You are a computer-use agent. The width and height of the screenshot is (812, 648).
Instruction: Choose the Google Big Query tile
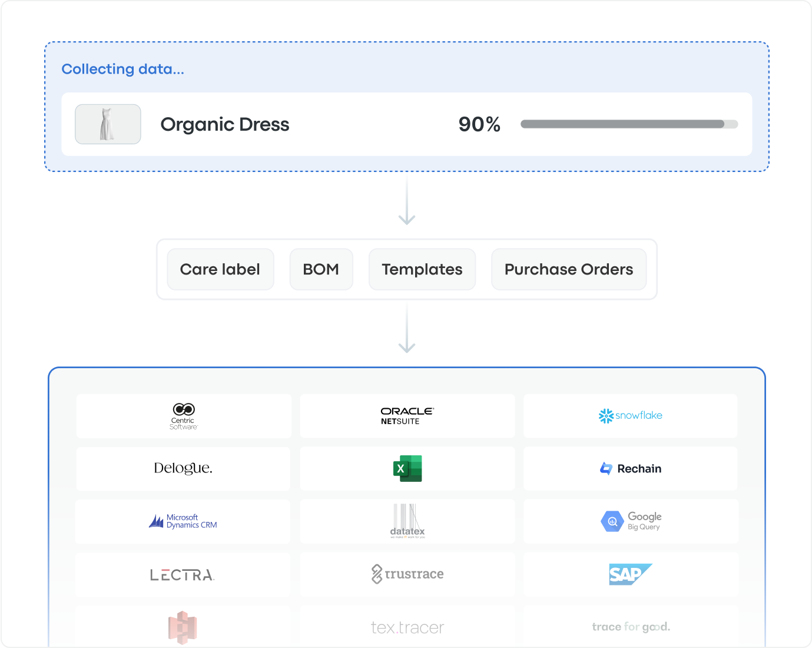click(x=631, y=521)
